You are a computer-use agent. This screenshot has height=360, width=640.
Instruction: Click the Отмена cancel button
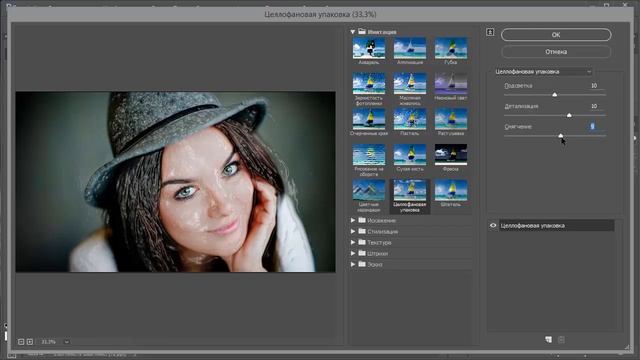tap(556, 52)
